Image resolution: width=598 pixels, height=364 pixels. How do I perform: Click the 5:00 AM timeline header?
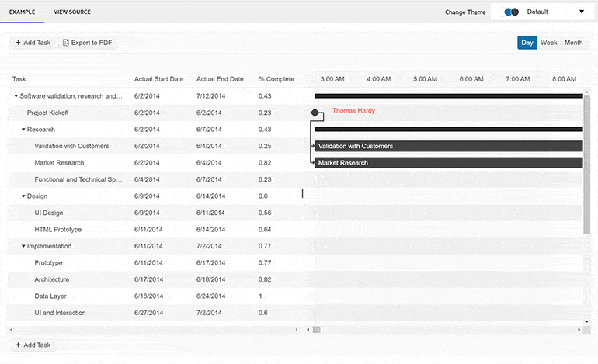425,79
